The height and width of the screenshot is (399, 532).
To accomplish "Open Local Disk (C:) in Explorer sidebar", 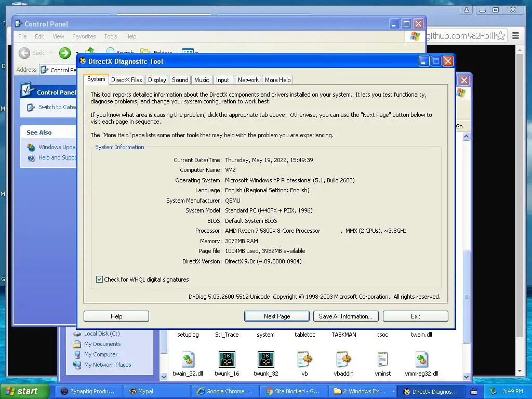I will point(102,334).
